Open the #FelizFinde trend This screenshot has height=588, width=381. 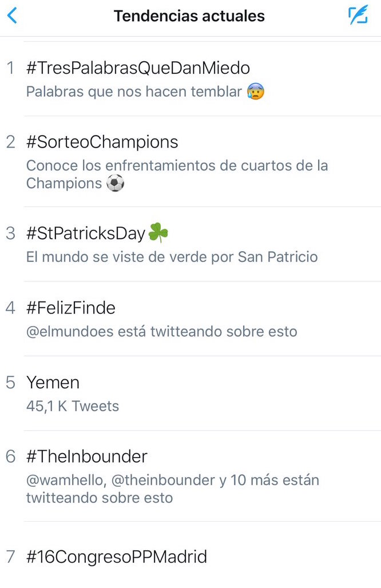pos(71,308)
